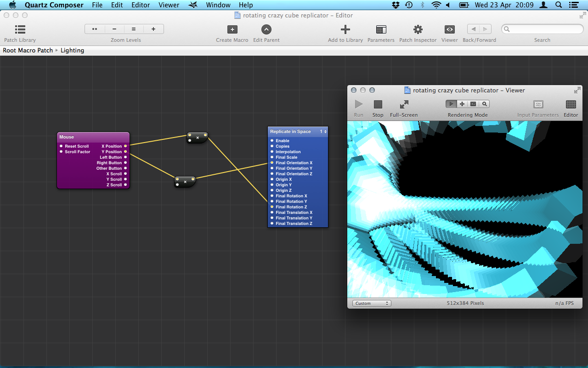Open the Patch Library panel

20,29
